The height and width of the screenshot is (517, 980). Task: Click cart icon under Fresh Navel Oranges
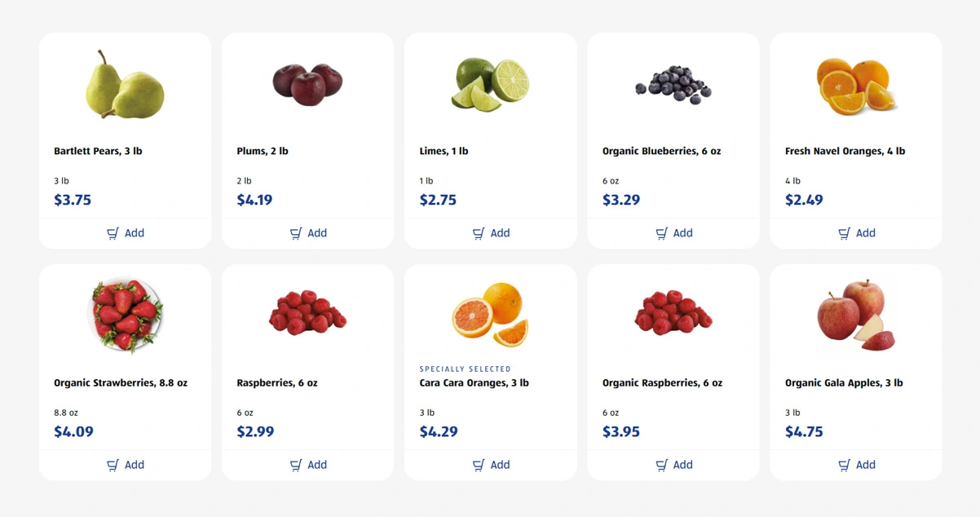point(845,234)
